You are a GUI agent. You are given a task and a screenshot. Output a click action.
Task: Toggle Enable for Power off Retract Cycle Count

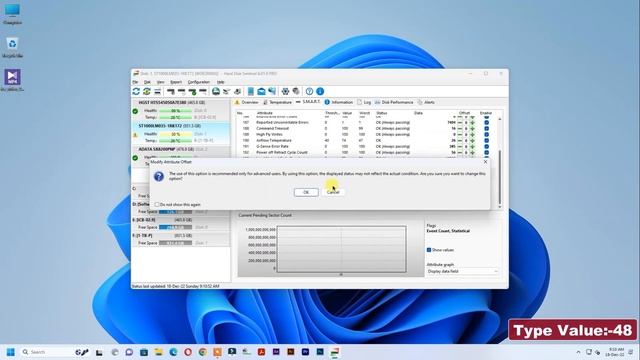[x=486, y=152]
